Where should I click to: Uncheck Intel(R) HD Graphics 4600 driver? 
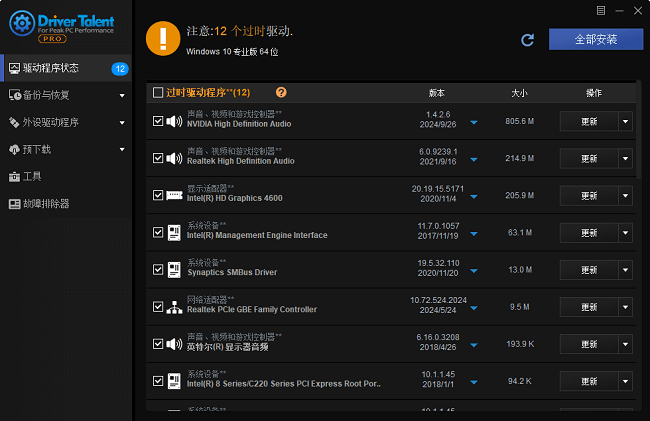point(158,195)
